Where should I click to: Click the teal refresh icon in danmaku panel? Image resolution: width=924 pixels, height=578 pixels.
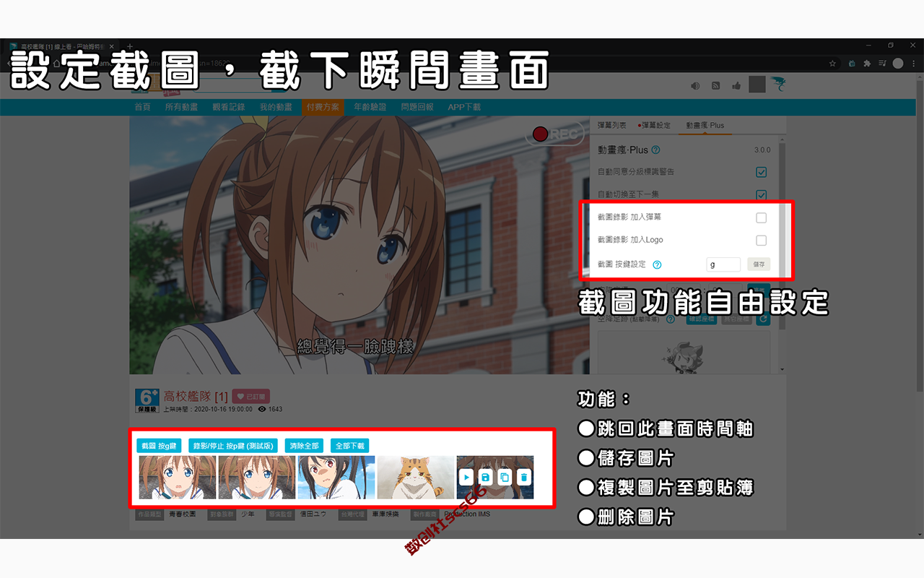763,318
